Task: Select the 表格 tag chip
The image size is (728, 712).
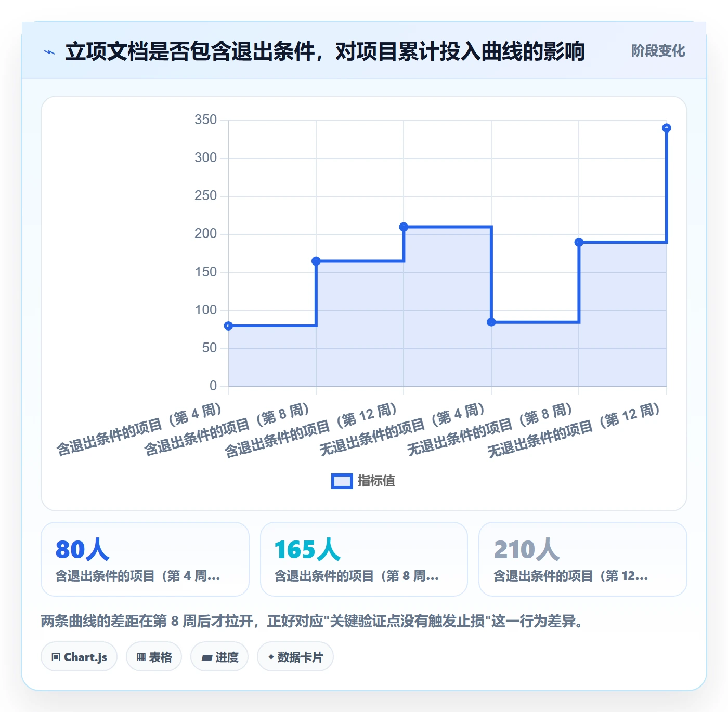Action: click(x=154, y=657)
